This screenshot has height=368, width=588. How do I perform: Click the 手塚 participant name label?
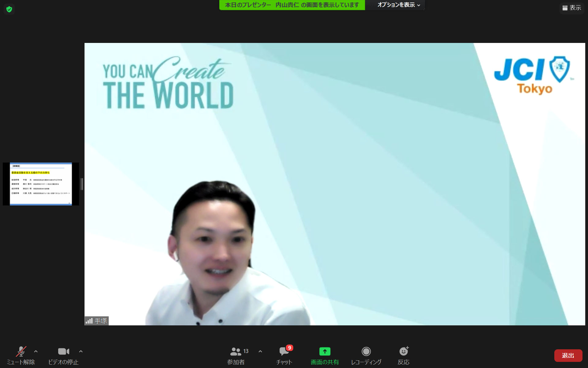pos(101,321)
